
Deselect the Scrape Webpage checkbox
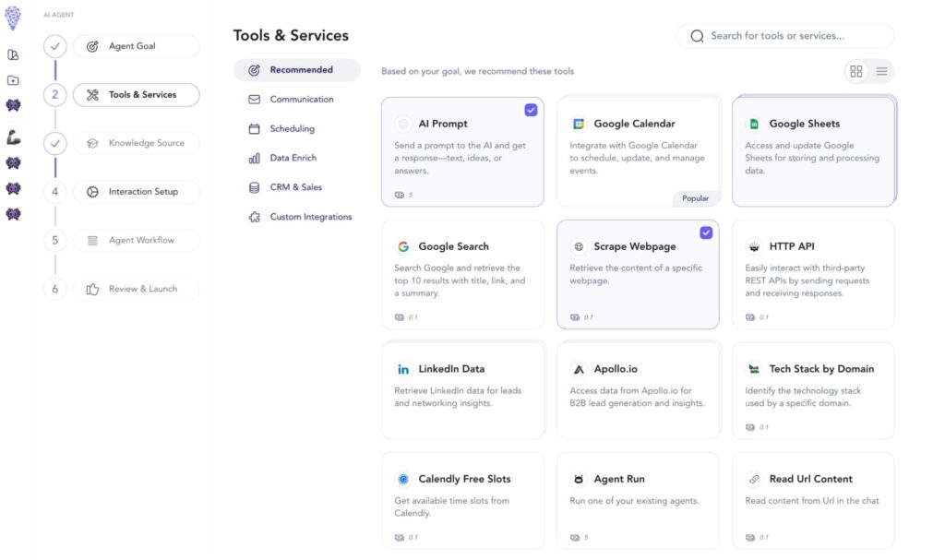click(x=707, y=232)
